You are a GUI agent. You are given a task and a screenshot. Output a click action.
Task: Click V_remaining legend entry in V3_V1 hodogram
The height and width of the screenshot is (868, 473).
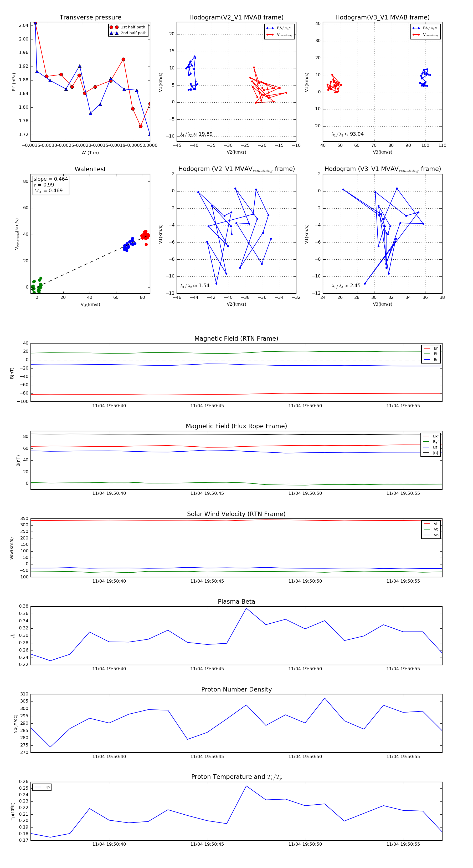click(425, 35)
